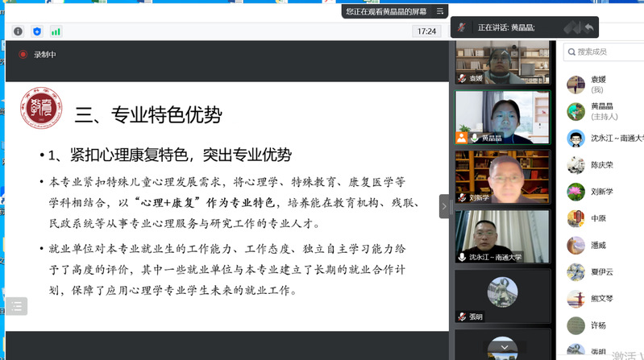Click the 17:24 meeting timer
The image size is (644, 360).
[x=426, y=31]
